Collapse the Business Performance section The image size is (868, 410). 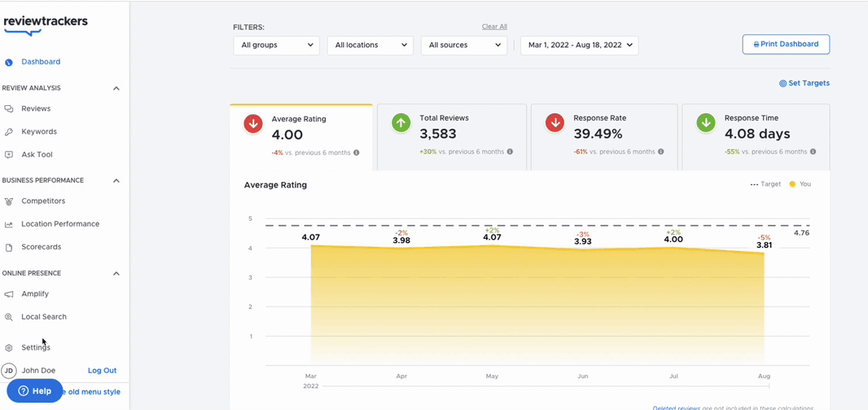[116, 181]
